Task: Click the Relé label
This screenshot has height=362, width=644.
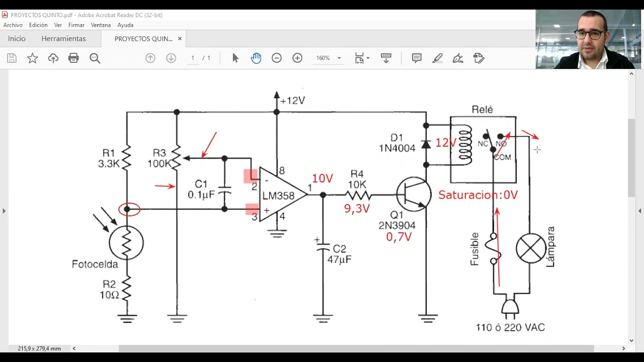Action: [x=482, y=110]
